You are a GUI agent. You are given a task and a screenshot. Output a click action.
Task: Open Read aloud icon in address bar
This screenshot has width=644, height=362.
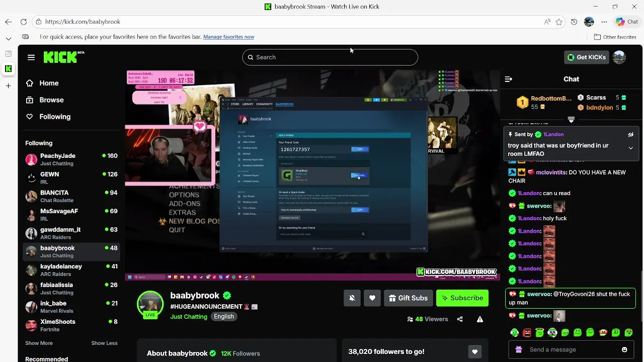pyautogui.click(x=547, y=22)
